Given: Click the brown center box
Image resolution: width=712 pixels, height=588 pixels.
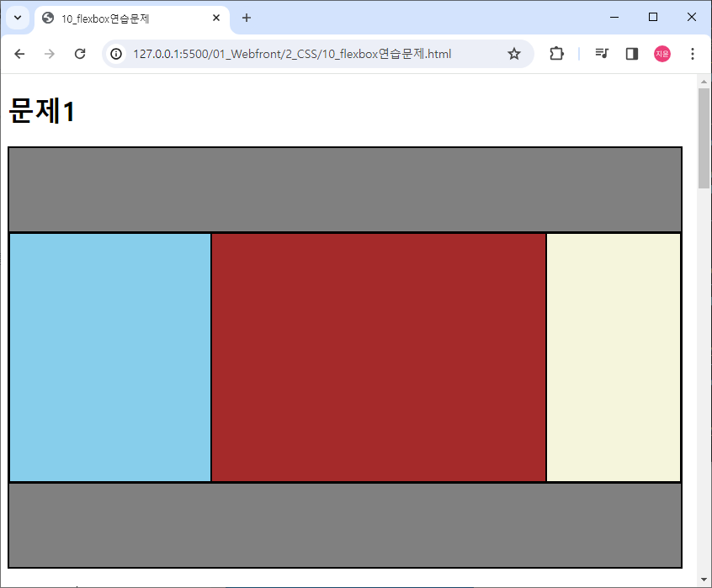Looking at the screenshot, I should pyautogui.click(x=379, y=358).
